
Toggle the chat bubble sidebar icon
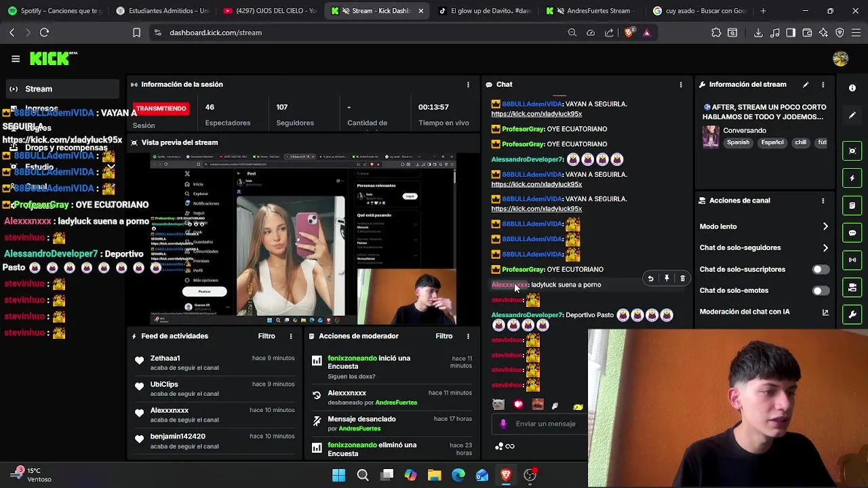pos(852,232)
